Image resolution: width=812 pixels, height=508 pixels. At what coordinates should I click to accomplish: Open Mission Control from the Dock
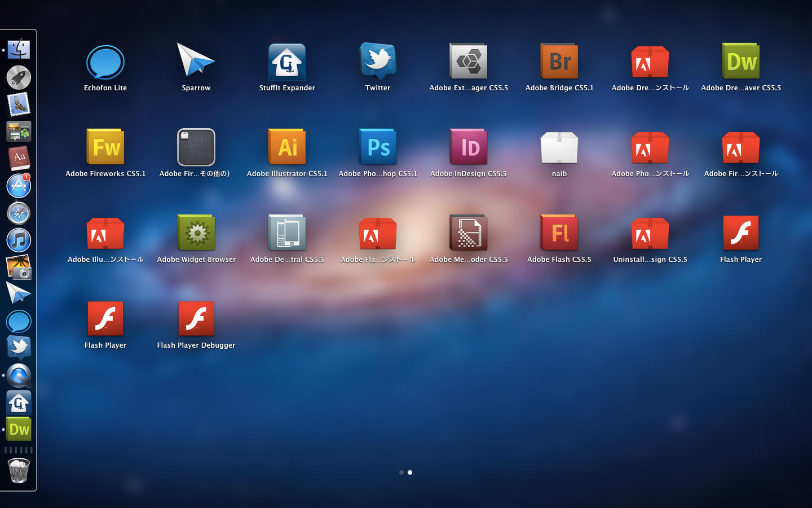coord(19,132)
